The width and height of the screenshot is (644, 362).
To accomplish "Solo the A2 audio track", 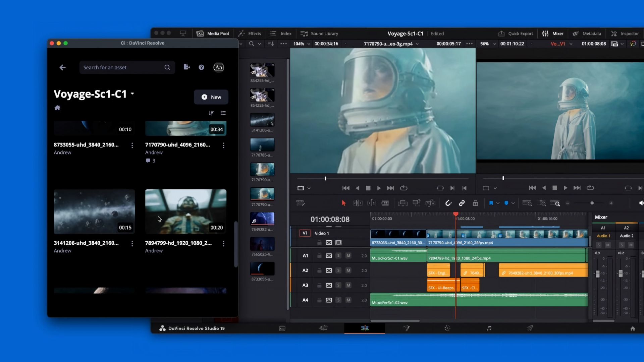I will [339, 270].
